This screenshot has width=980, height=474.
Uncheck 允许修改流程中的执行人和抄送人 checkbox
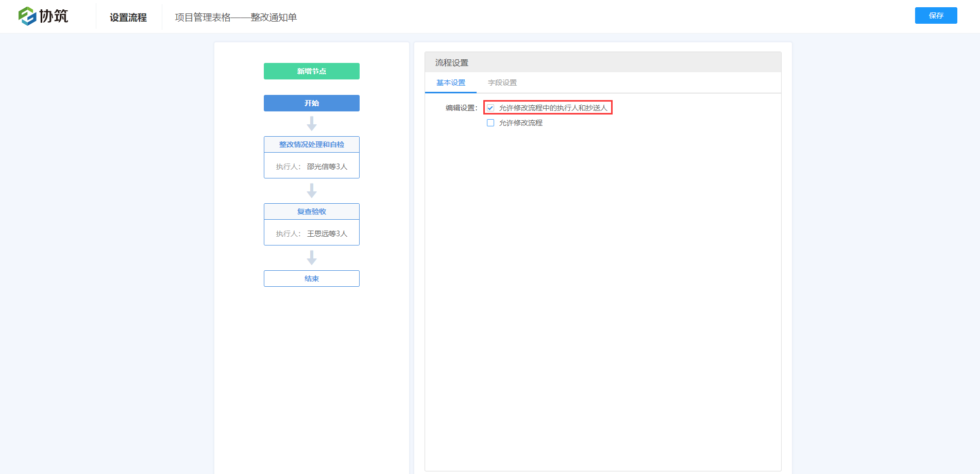[491, 108]
